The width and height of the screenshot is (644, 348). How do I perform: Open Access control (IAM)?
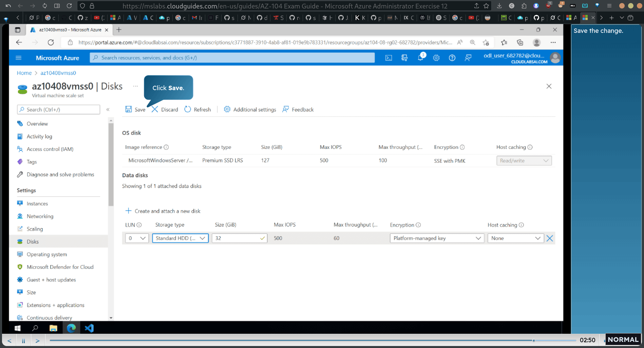[x=50, y=149]
